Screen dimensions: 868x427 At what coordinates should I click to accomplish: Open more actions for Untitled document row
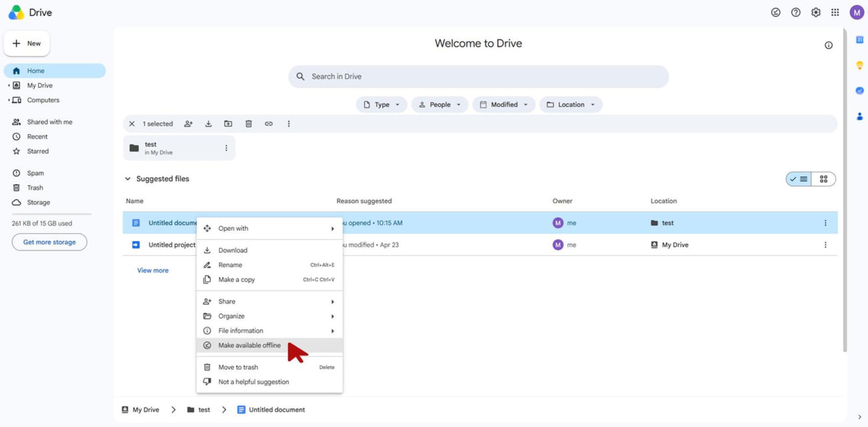[825, 223]
